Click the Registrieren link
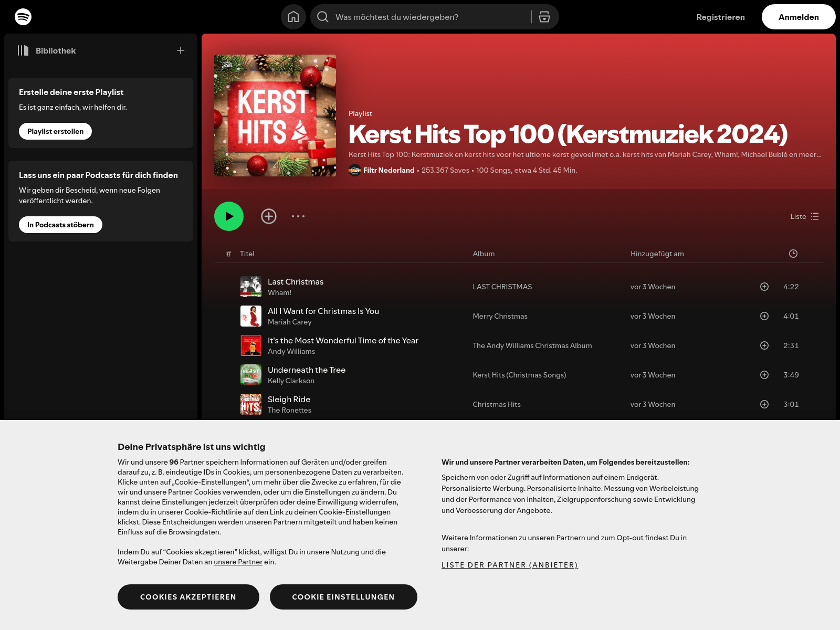Viewport: 840px width, 630px height. [720, 17]
